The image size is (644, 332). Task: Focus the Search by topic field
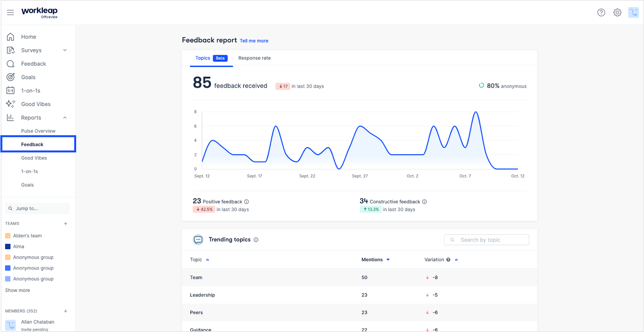487,240
